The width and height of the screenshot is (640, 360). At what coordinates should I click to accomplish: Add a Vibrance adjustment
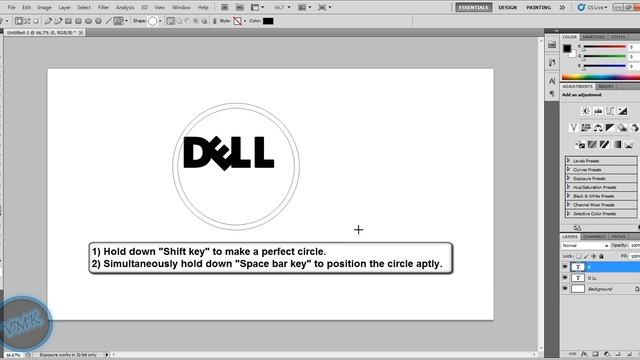coord(573,128)
